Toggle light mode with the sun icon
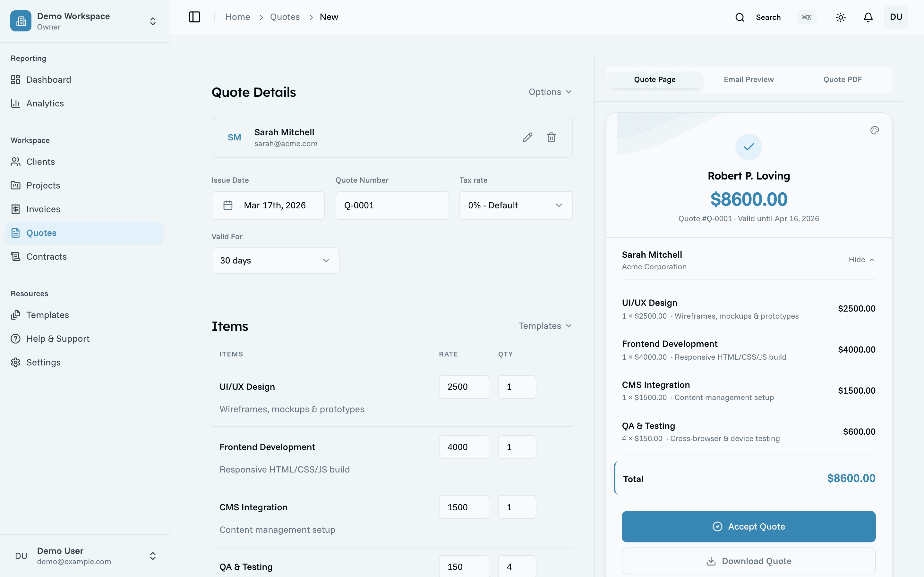This screenshot has height=577, width=924. (x=840, y=17)
